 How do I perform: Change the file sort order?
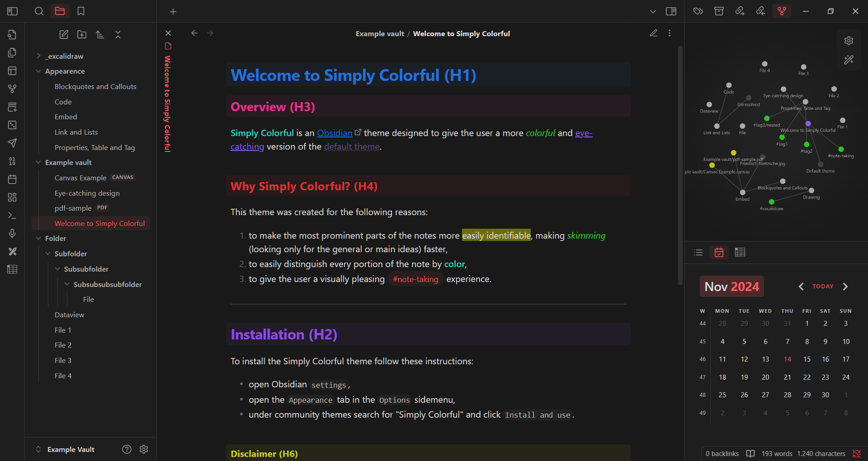[100, 34]
